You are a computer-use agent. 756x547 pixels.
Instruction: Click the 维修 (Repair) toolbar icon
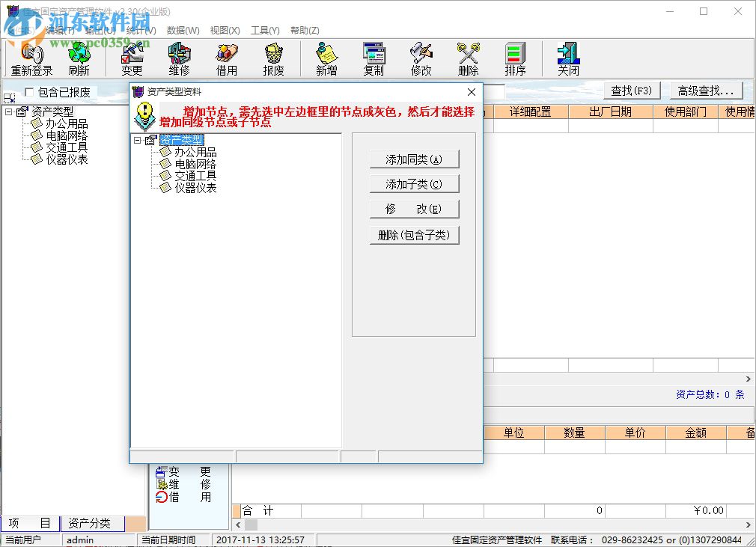178,58
